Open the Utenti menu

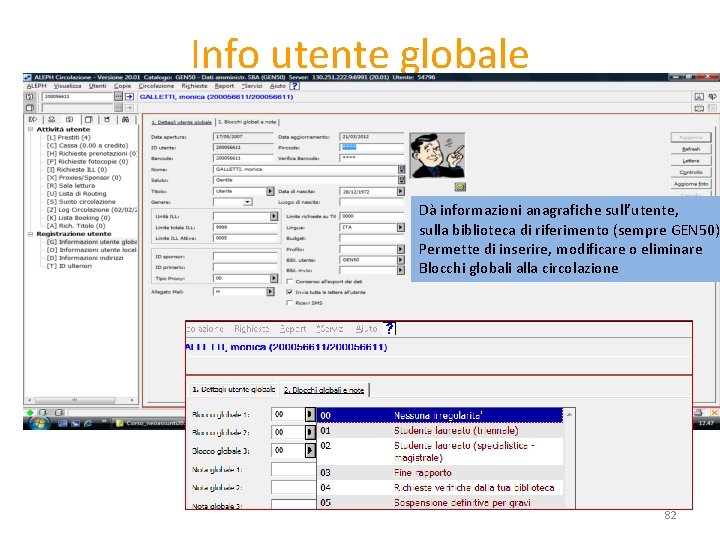pyautogui.click(x=97, y=86)
